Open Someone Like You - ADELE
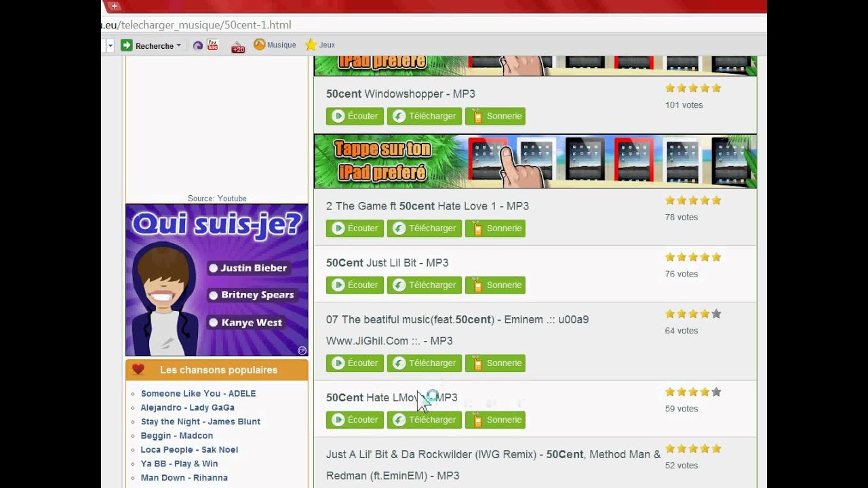The width and height of the screenshot is (868, 488). click(198, 394)
